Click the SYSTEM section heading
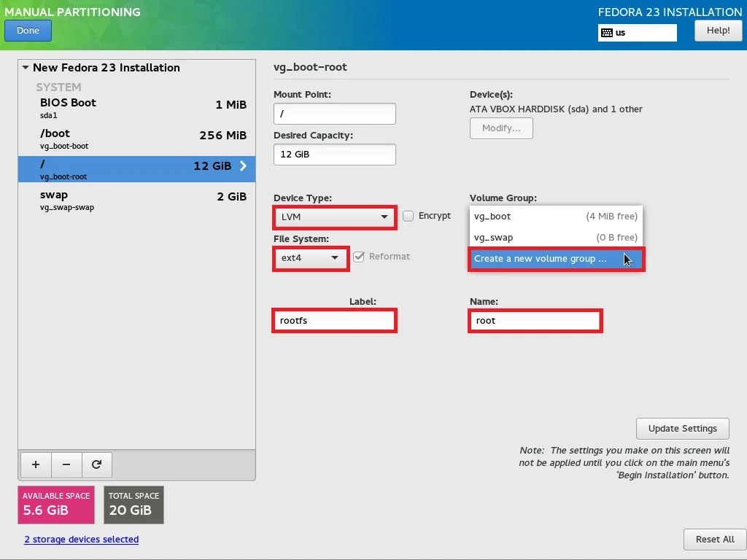Screen dimensions: 747x560 click(58, 87)
